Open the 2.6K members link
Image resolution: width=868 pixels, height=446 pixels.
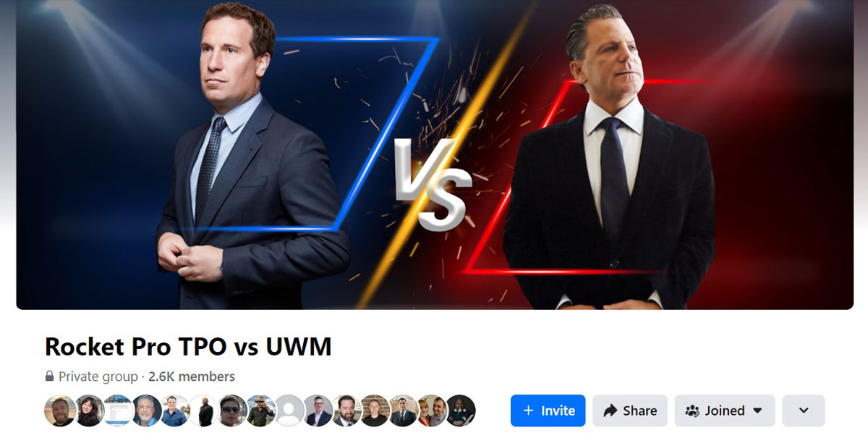192,376
